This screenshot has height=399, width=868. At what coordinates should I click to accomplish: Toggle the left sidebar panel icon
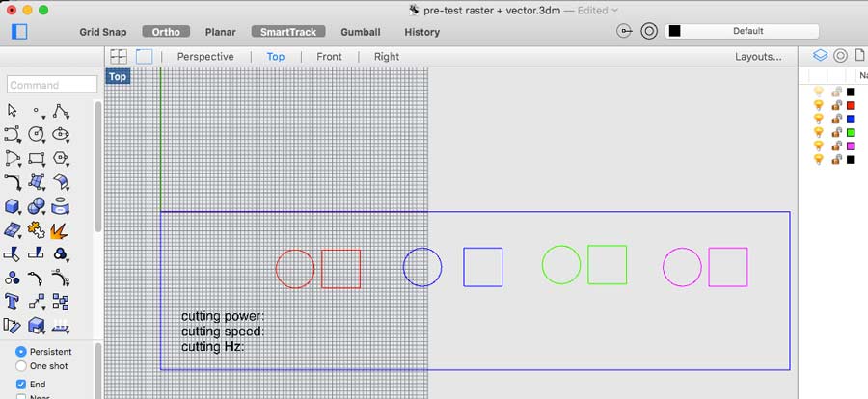19,31
